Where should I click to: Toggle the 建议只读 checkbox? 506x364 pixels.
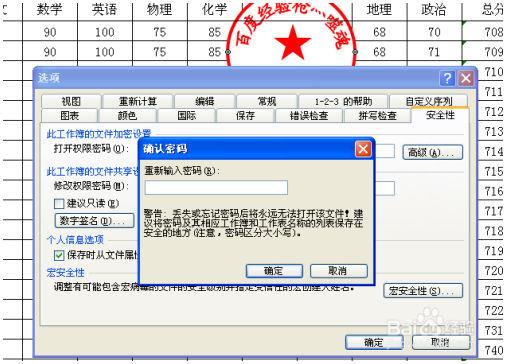(59, 203)
